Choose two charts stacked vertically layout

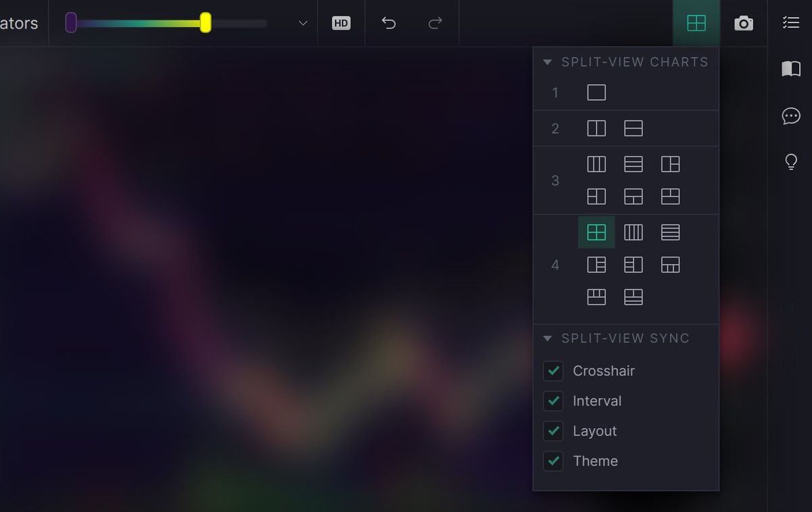[x=633, y=128]
